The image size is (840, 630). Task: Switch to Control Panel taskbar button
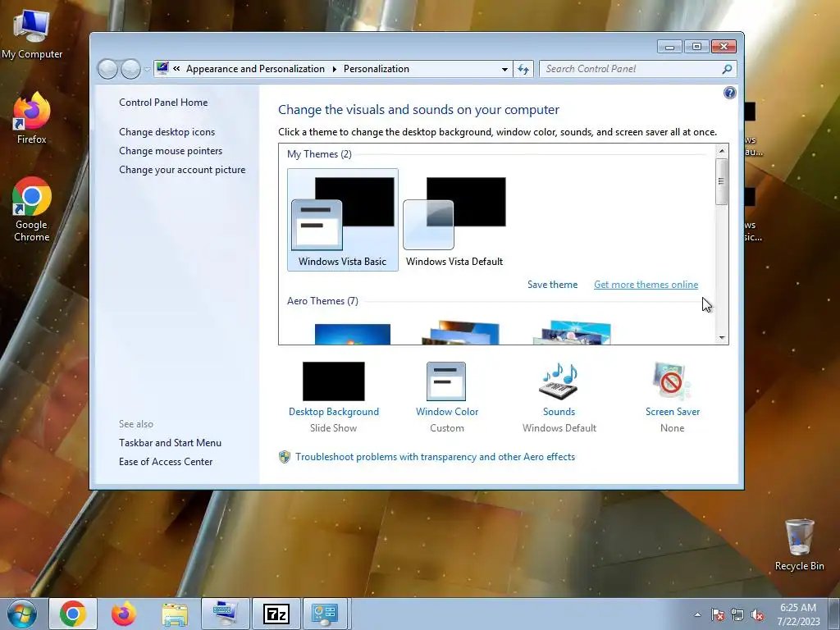325,614
